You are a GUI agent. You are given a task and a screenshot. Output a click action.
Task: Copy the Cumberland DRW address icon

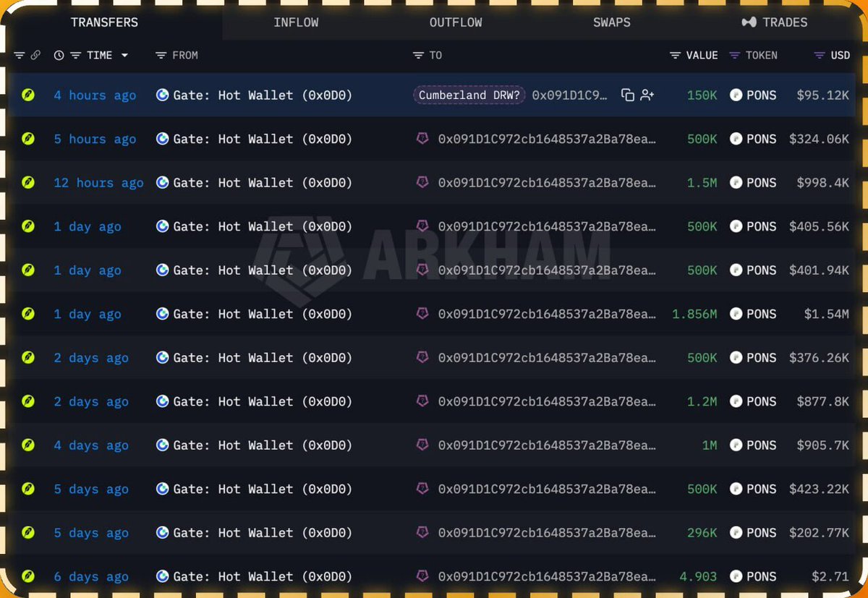(x=628, y=95)
